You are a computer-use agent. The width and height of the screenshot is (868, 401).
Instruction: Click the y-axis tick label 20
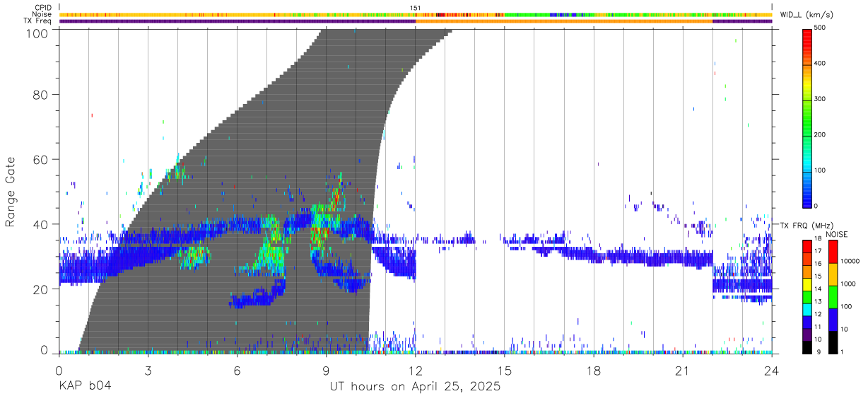(41, 289)
